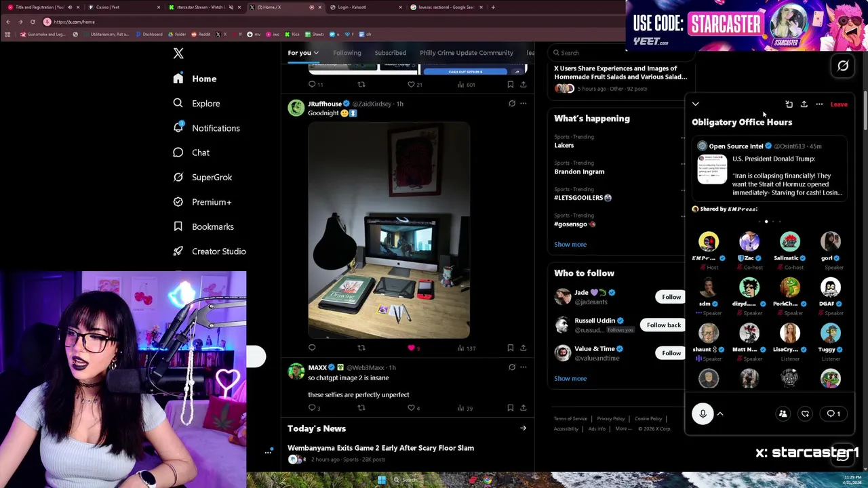Follow back Russell Uddin

pyautogui.click(x=663, y=325)
